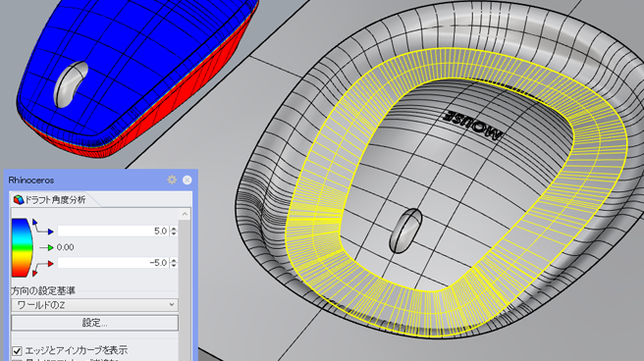644x361 pixels.
Task: Click the 設定... button
Action: pos(95,323)
